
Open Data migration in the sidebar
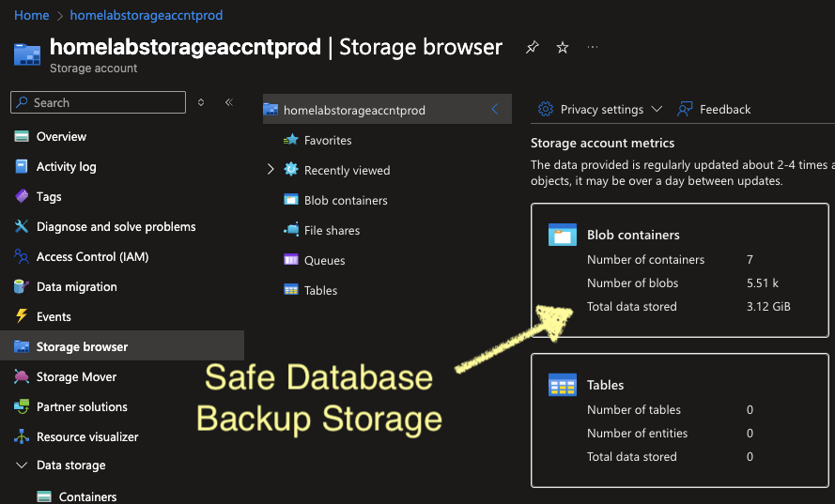coord(77,286)
